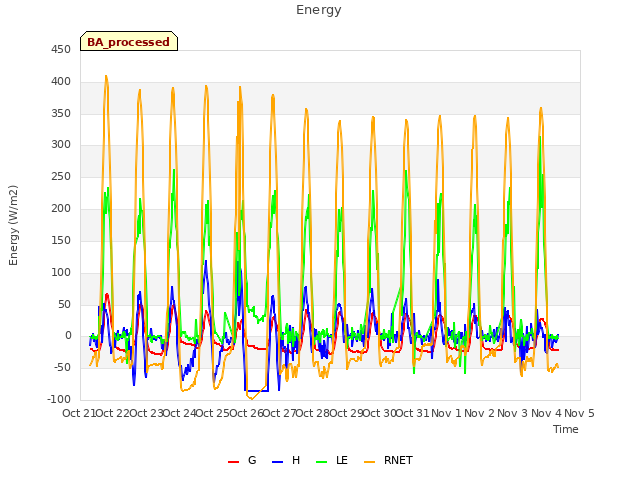
Task: Toggle the LE series legend entry
Action: pyautogui.click(x=332, y=460)
